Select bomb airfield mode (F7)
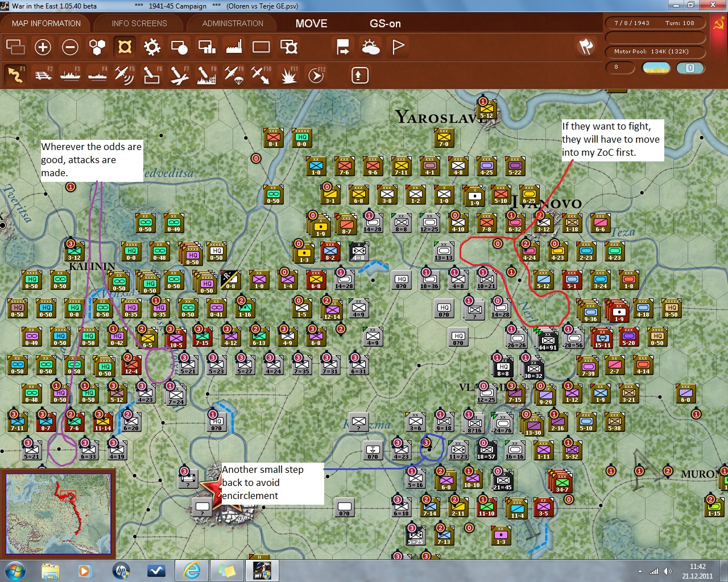 click(179, 74)
